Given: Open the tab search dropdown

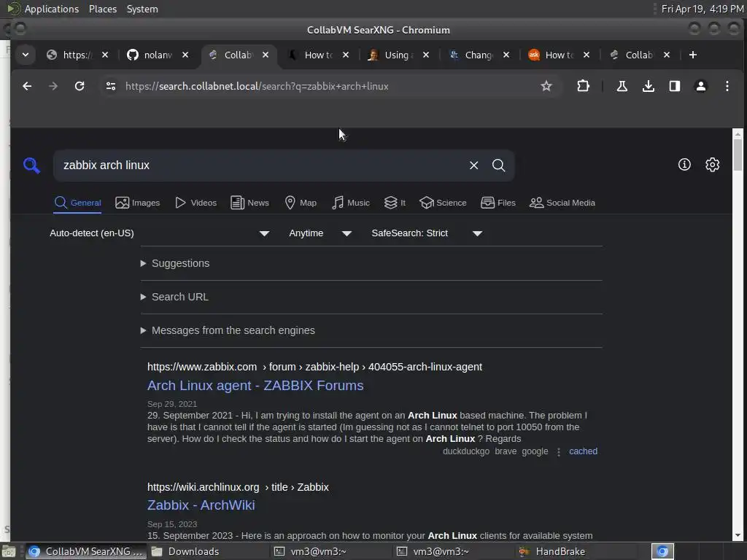Looking at the screenshot, I should 26,55.
